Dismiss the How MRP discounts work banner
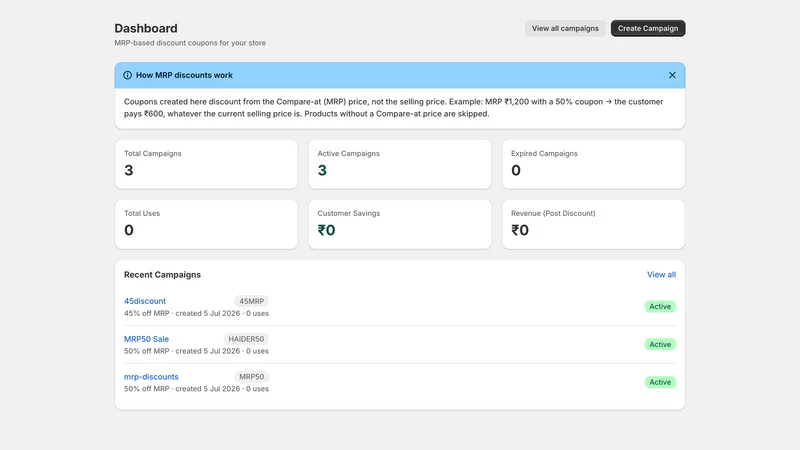 [672, 76]
